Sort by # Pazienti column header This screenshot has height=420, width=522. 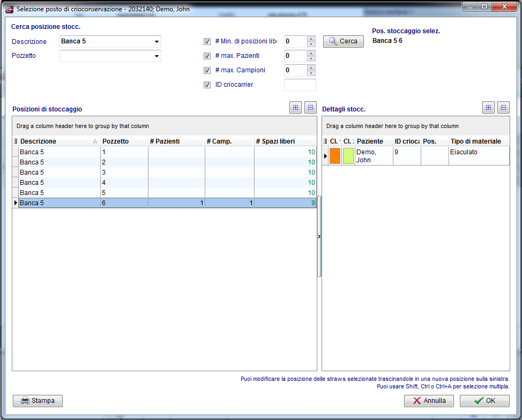pyautogui.click(x=176, y=141)
